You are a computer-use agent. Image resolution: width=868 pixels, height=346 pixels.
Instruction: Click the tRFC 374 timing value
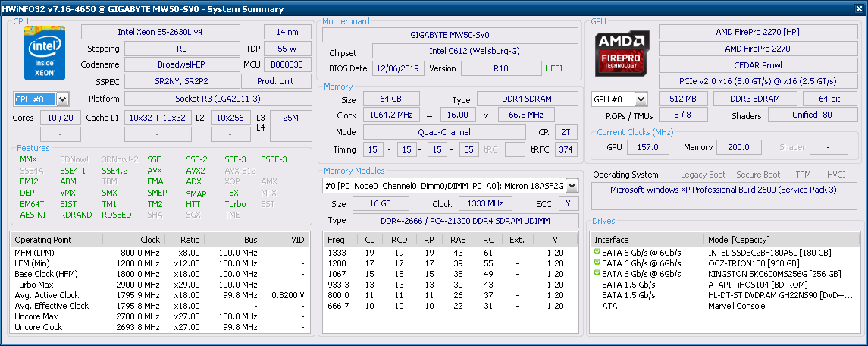tap(567, 149)
